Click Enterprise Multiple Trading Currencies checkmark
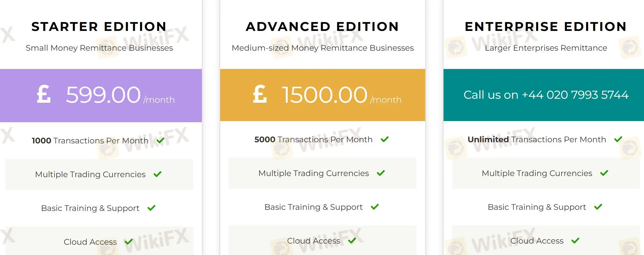644x255 pixels. pyautogui.click(x=604, y=173)
